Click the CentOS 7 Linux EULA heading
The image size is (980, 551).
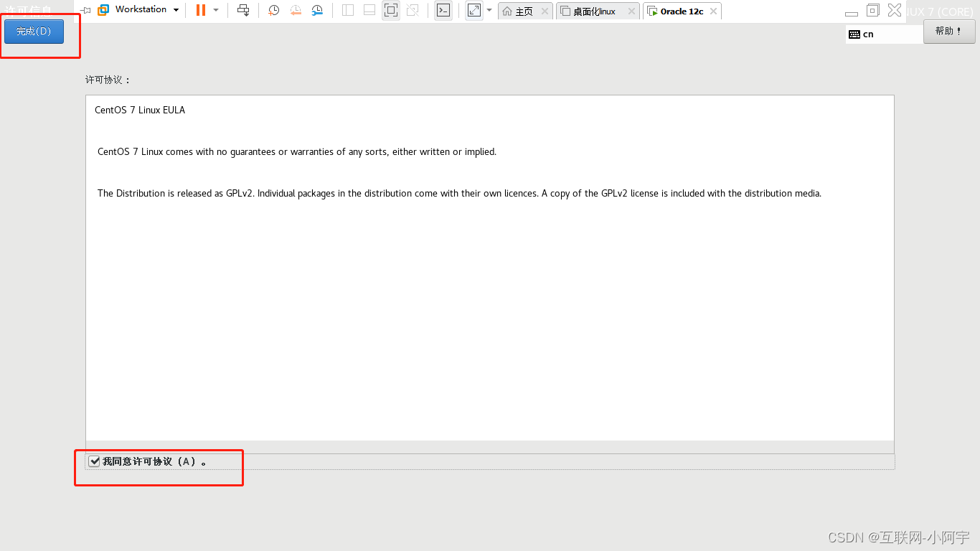pyautogui.click(x=140, y=110)
